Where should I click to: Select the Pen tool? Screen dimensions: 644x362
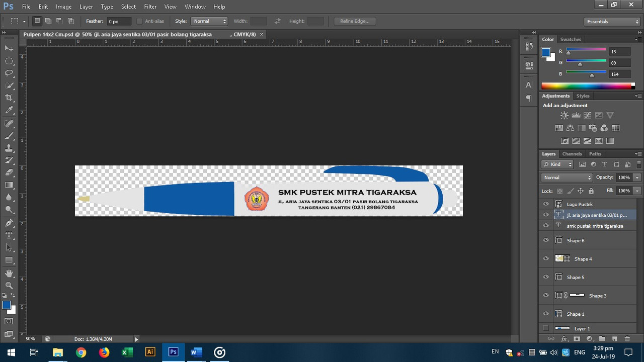tap(9, 223)
